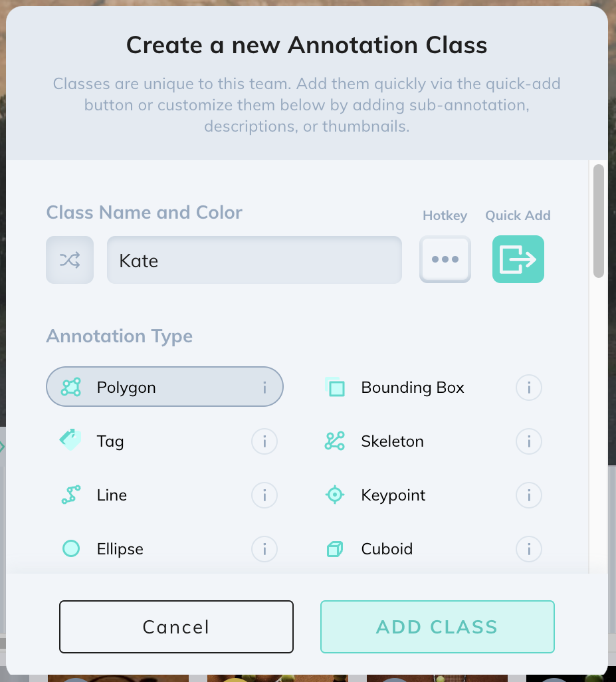Pick the Line annotation icon
The height and width of the screenshot is (682, 616).
tap(70, 494)
